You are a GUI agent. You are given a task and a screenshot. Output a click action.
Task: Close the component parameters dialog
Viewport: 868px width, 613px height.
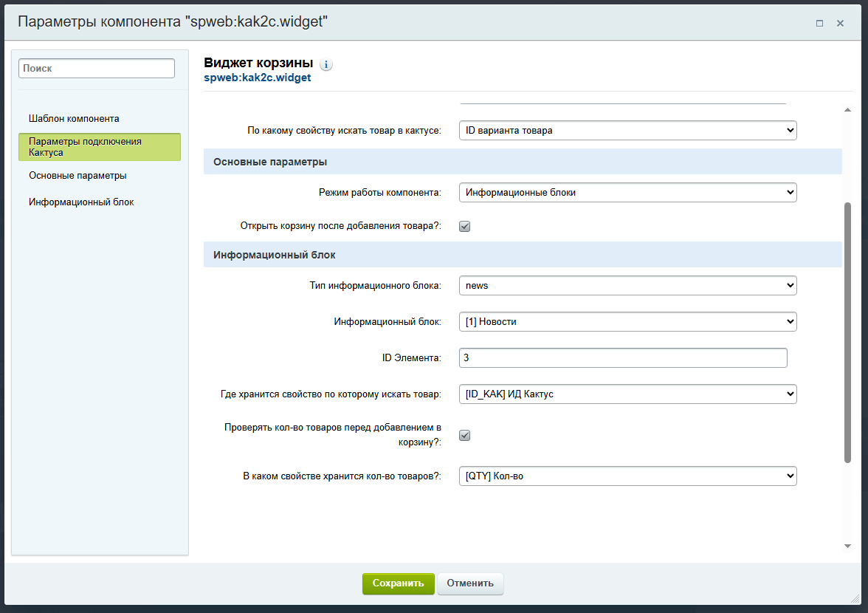840,23
